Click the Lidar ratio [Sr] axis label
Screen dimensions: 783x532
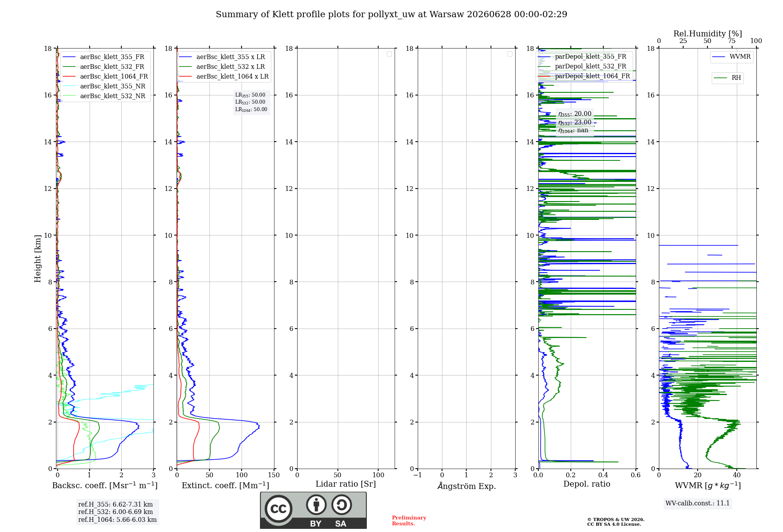346,484
